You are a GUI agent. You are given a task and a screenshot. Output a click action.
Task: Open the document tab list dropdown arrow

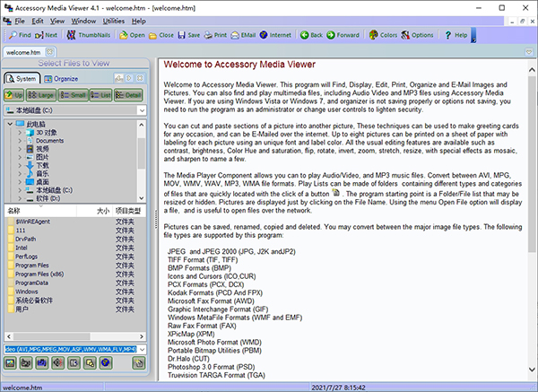tap(529, 52)
